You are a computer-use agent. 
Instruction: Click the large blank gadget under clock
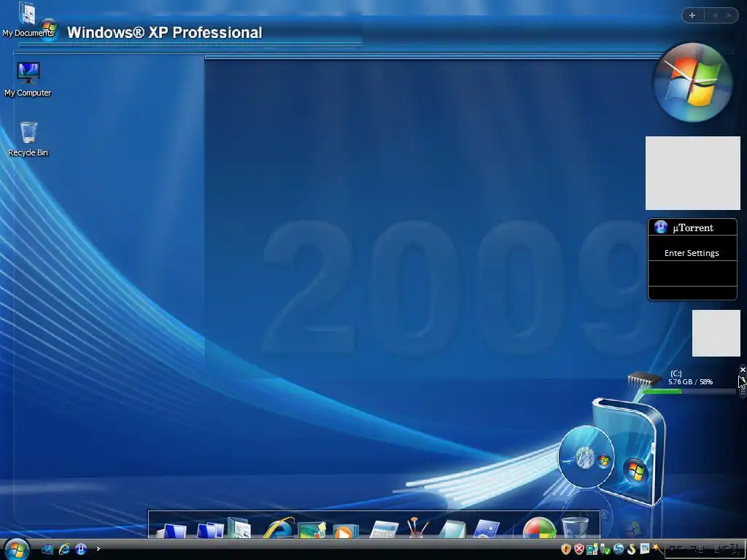[693, 173]
